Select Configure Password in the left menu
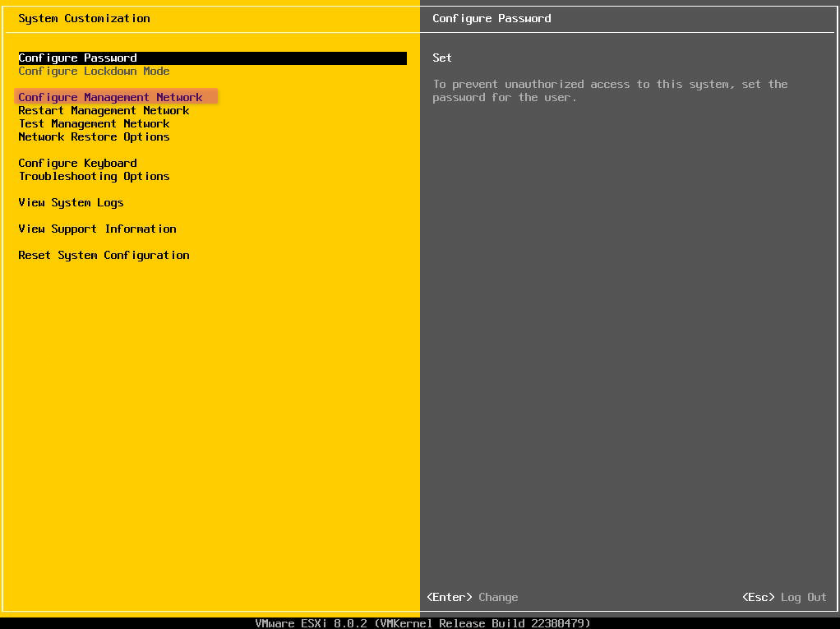Viewport: 840px width, 629px height. coord(78,58)
